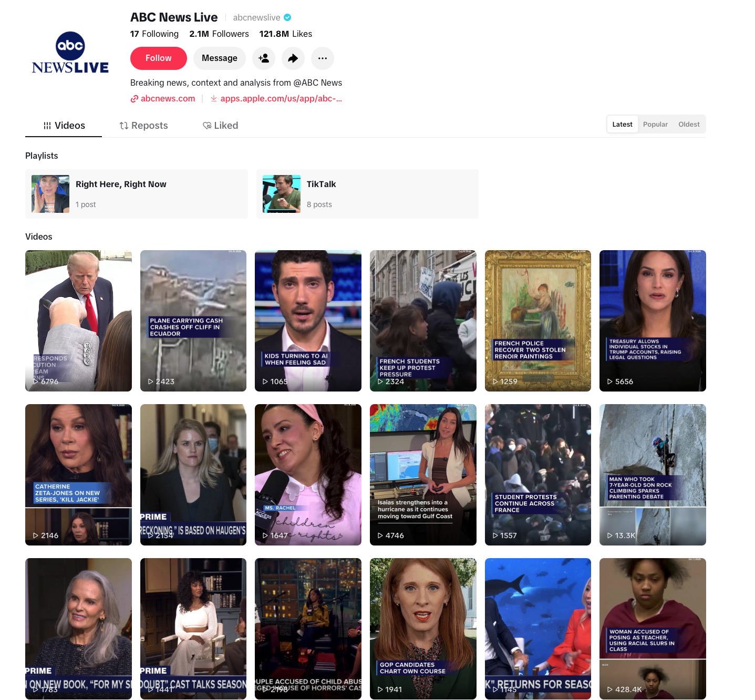Play the Ms. Rachel children rights video
The height and width of the screenshot is (700, 755).
[x=308, y=475]
